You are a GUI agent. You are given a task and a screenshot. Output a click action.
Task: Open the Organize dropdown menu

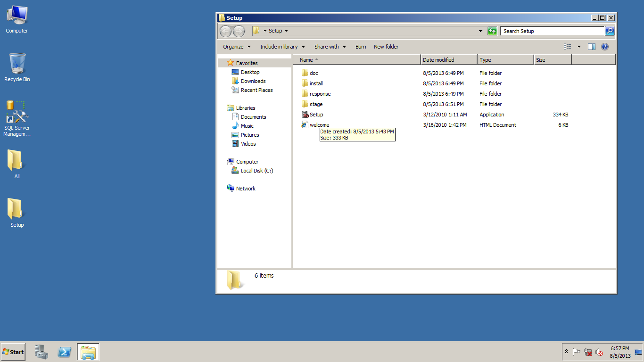click(x=237, y=47)
